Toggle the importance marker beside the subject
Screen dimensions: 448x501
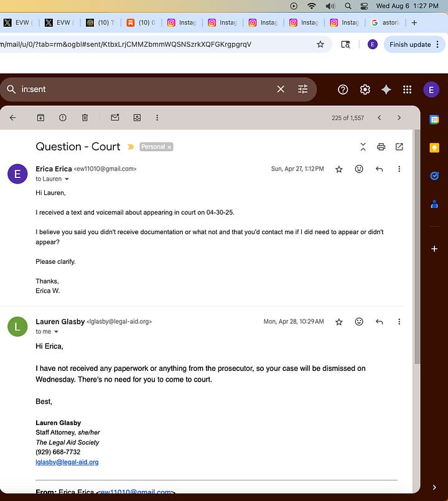tap(131, 147)
